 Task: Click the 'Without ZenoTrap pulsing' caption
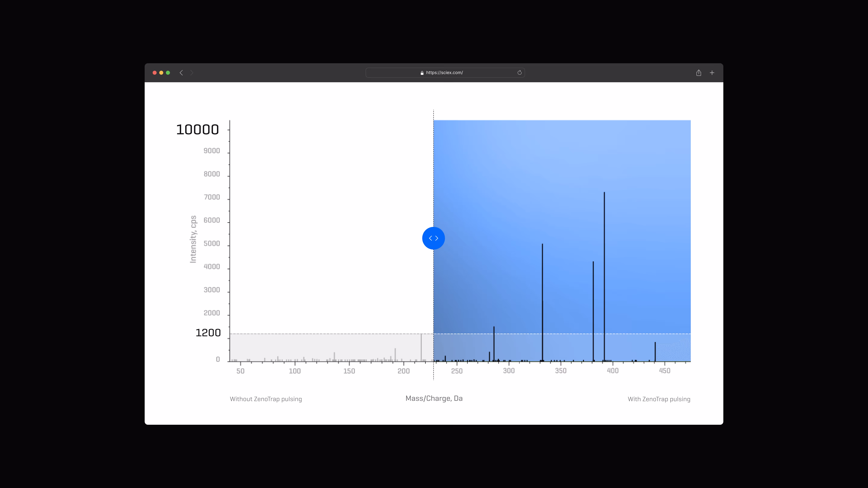pyautogui.click(x=266, y=399)
